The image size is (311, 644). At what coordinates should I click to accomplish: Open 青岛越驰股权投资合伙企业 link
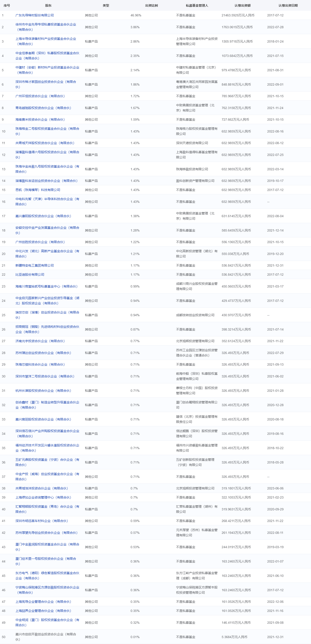[43, 108]
